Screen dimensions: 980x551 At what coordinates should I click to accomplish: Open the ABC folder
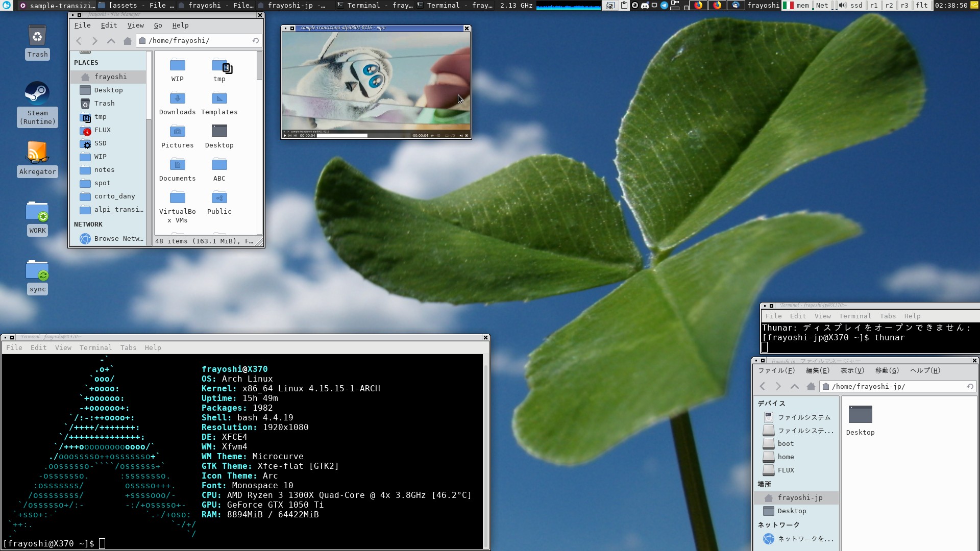[219, 170]
